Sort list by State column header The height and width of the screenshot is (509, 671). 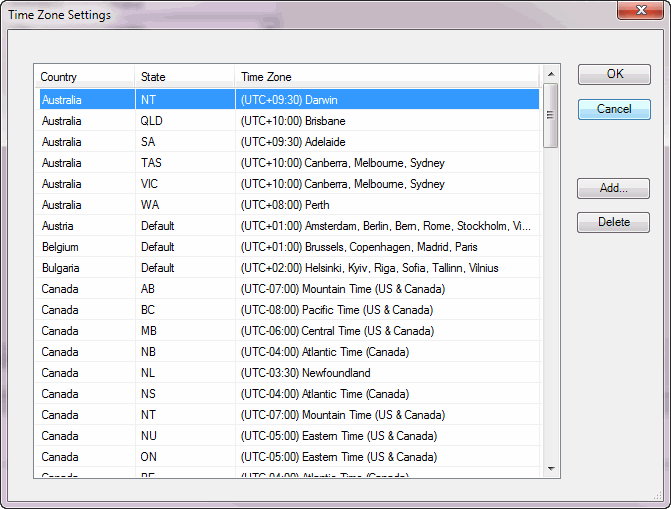184,77
